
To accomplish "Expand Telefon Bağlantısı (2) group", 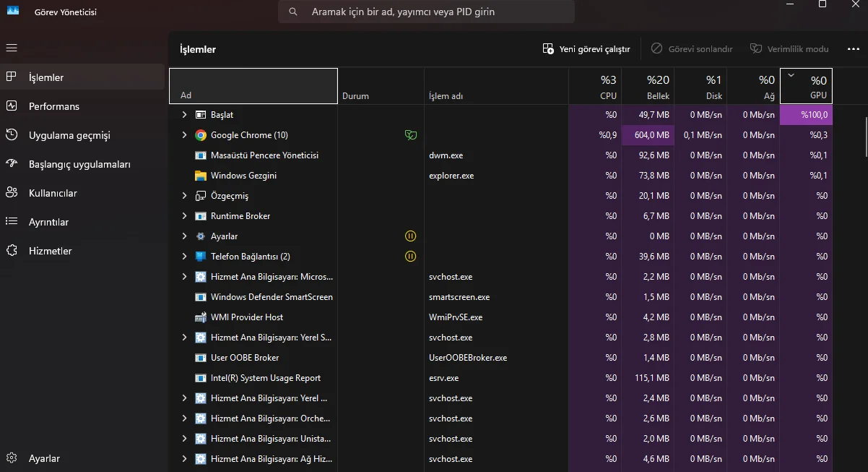I will (184, 257).
